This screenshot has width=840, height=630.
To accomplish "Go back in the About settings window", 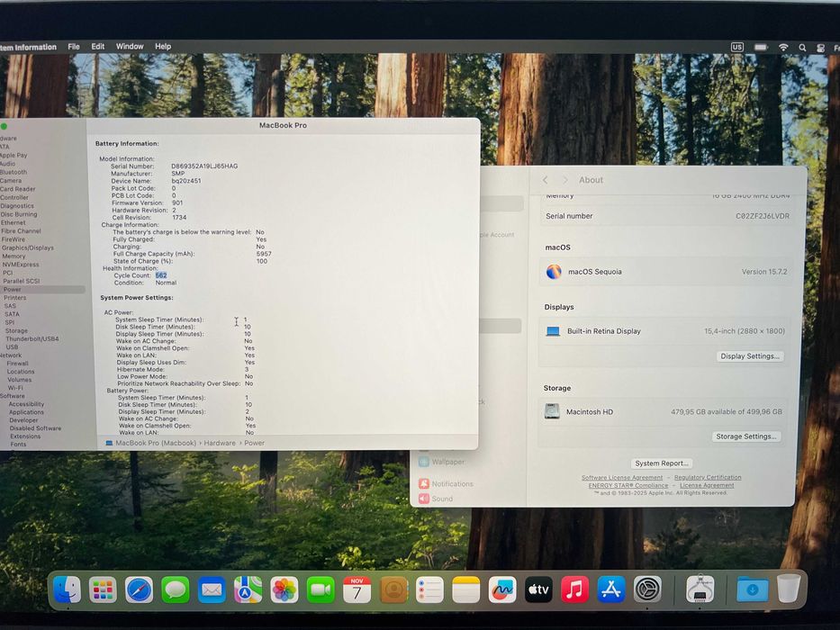I will (x=546, y=180).
